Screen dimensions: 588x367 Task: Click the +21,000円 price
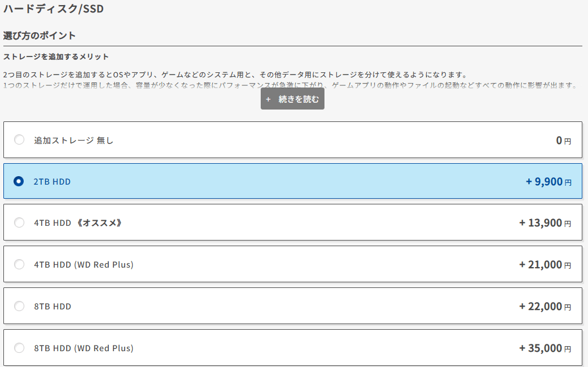pyautogui.click(x=545, y=264)
